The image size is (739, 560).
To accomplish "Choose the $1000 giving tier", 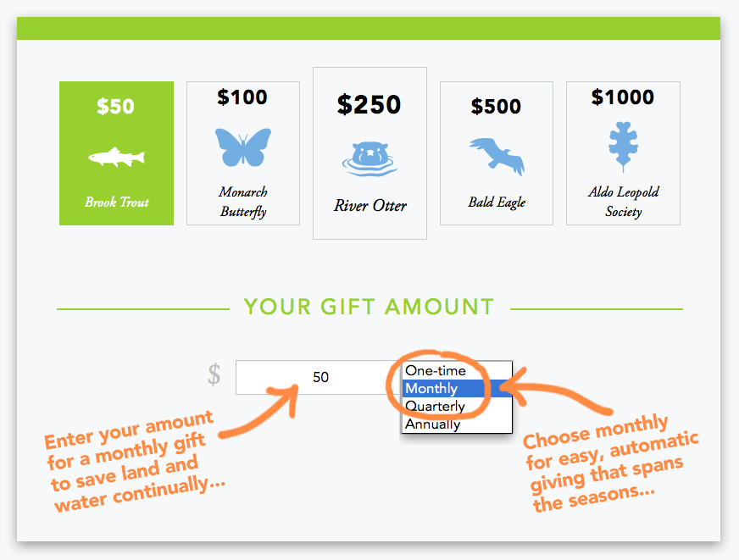I will pos(623,97).
